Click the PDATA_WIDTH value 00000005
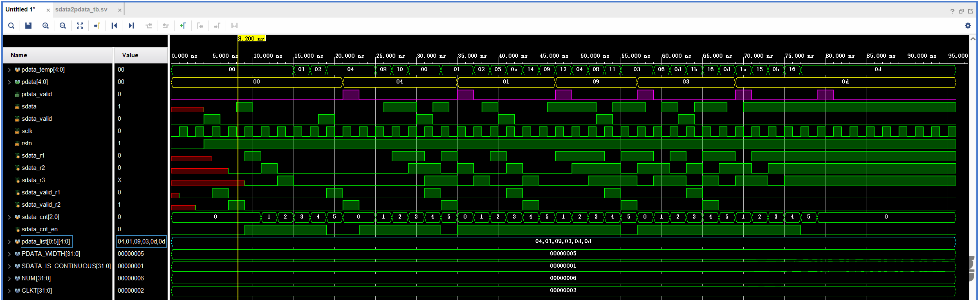Viewport: 980px width, 300px height. coord(131,254)
